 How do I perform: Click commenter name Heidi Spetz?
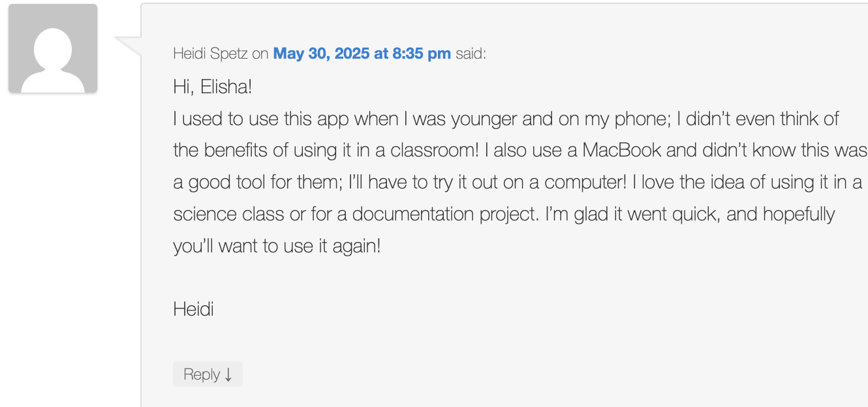[x=210, y=53]
